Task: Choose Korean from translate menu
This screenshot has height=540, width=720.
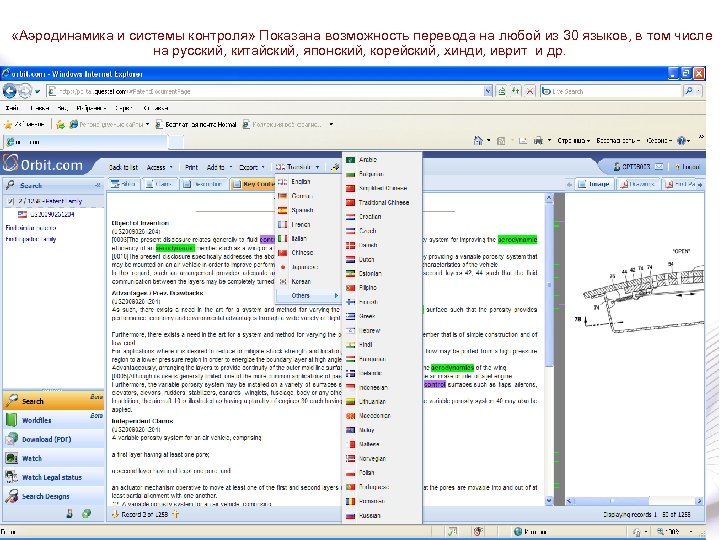Action: tap(308, 281)
